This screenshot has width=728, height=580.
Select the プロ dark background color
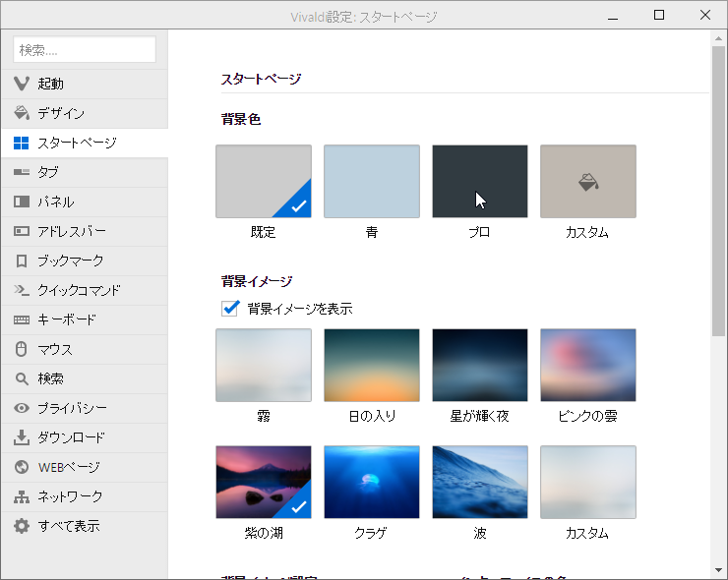(x=480, y=182)
